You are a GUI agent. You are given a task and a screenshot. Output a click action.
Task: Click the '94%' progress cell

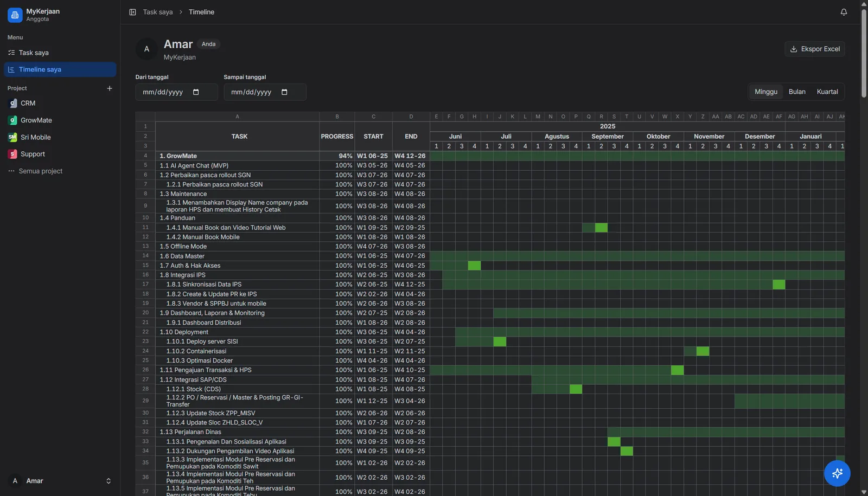[337, 156]
